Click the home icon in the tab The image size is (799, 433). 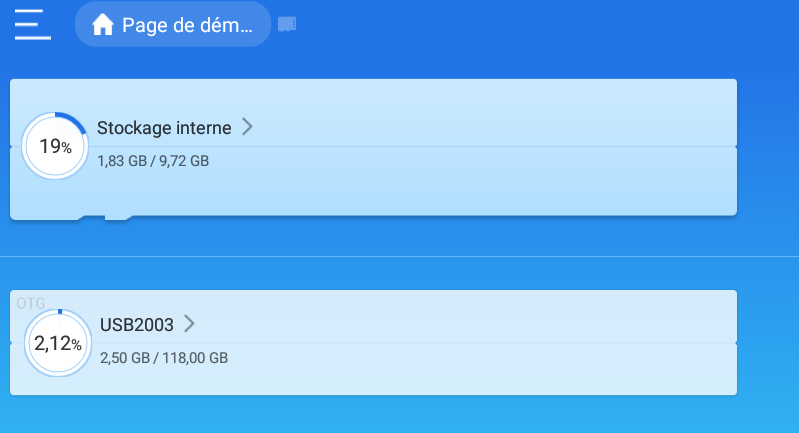point(102,25)
